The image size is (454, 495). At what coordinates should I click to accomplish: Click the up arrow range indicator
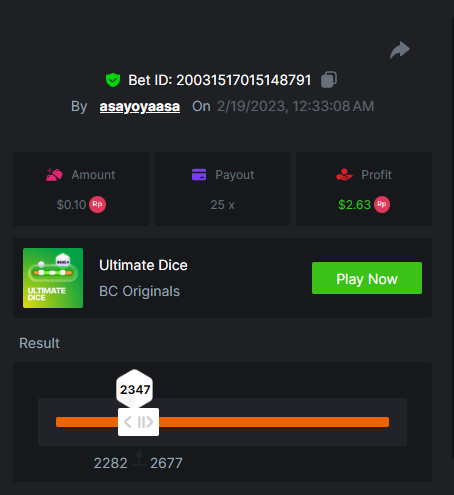(139, 458)
